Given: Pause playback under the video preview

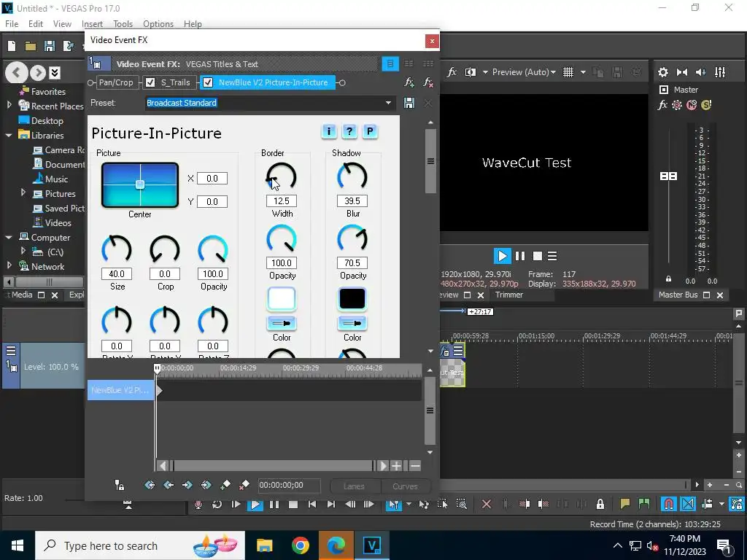Looking at the screenshot, I should coord(520,256).
